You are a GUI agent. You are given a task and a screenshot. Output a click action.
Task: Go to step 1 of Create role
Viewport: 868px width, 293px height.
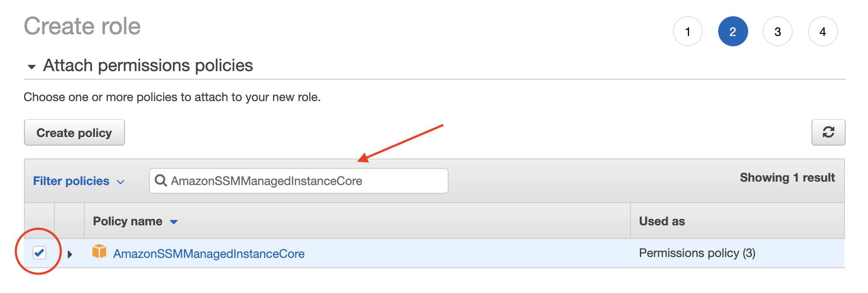688,31
